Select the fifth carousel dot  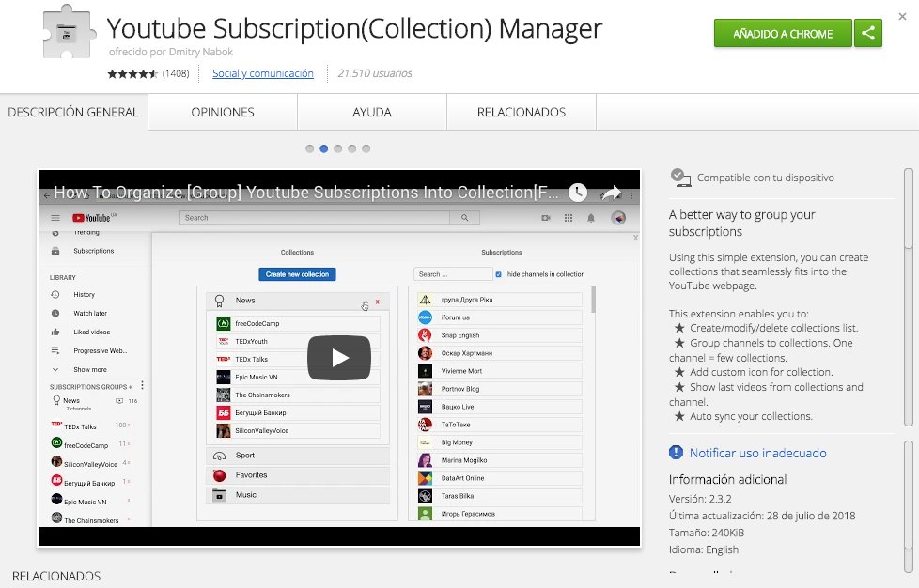366,148
